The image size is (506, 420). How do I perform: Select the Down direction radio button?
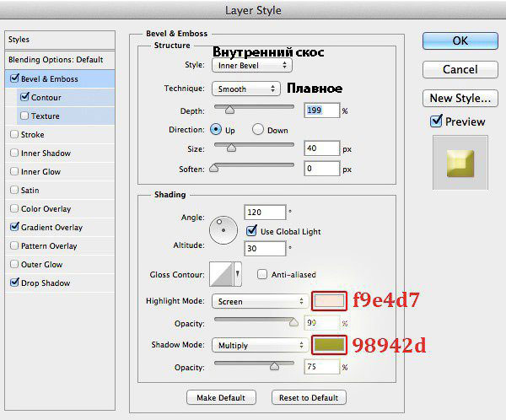point(258,129)
